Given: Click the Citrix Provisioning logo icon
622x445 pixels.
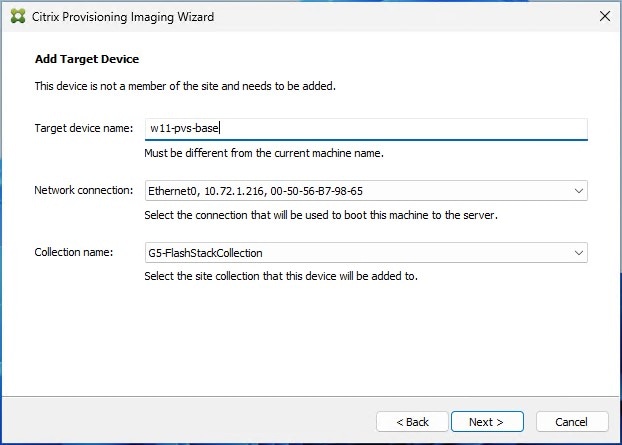Looking at the screenshot, I should click(x=18, y=16).
